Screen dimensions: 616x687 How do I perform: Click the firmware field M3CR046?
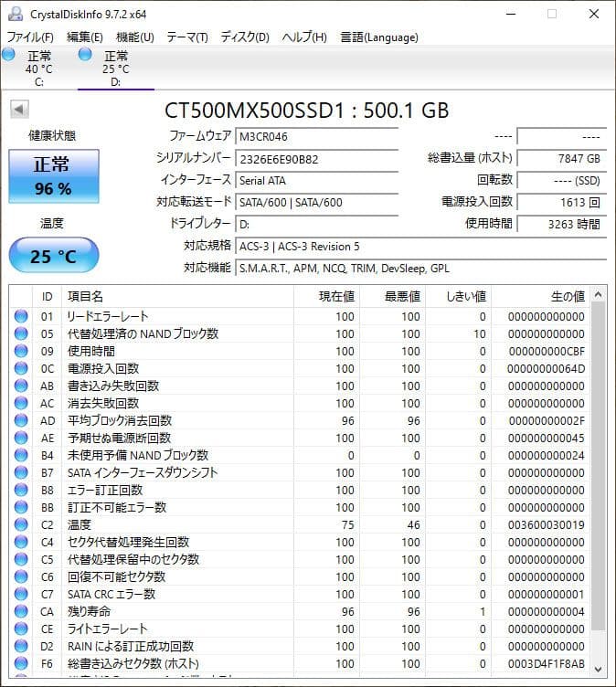316,137
